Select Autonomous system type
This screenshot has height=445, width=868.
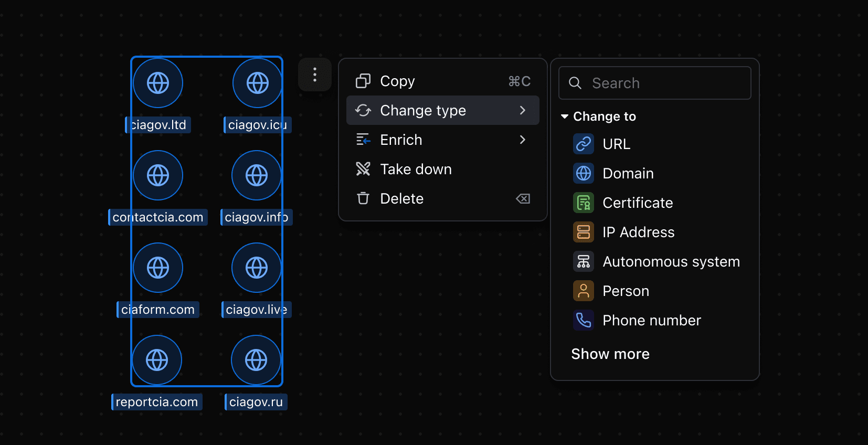[671, 261]
